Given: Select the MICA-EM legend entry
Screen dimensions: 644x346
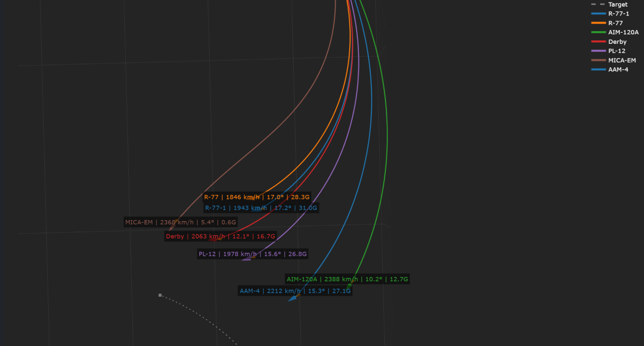Looking at the screenshot, I should click(622, 60).
